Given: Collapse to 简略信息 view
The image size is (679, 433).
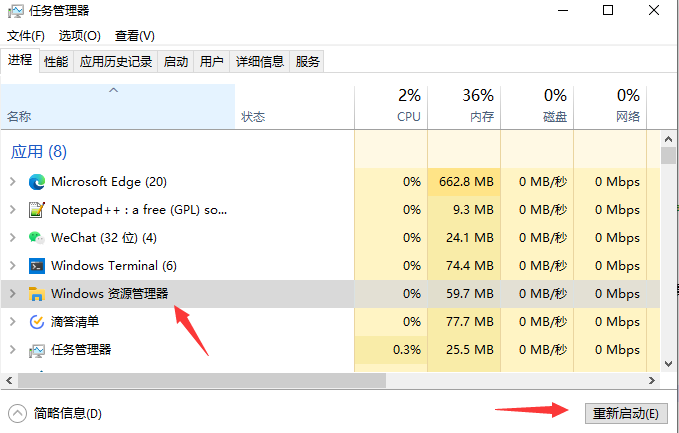Looking at the screenshot, I should point(56,413).
